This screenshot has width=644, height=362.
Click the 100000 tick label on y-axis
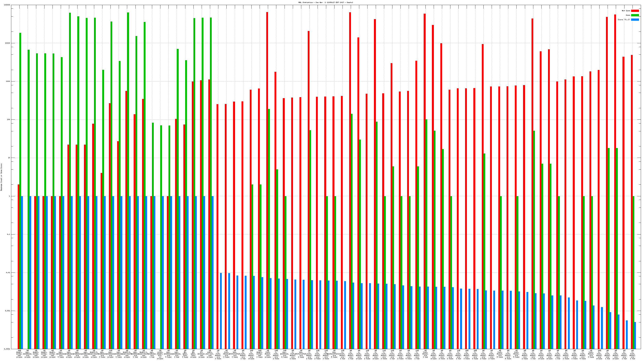[x=7, y=5]
